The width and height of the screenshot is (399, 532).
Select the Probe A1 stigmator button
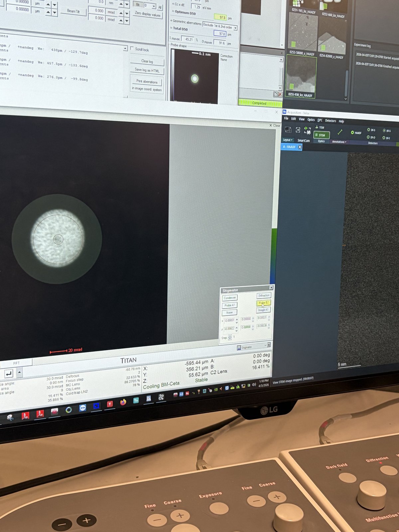pos(229,305)
